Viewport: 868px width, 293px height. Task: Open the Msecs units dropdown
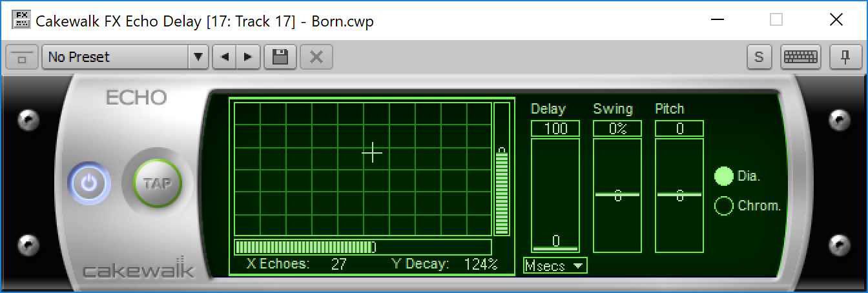pyautogui.click(x=555, y=265)
